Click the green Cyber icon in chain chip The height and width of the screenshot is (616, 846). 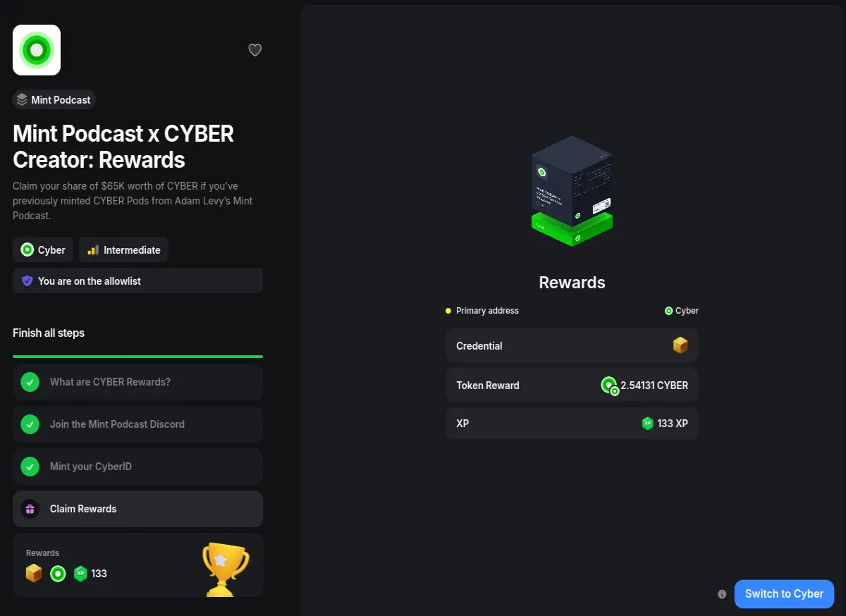[x=27, y=250]
